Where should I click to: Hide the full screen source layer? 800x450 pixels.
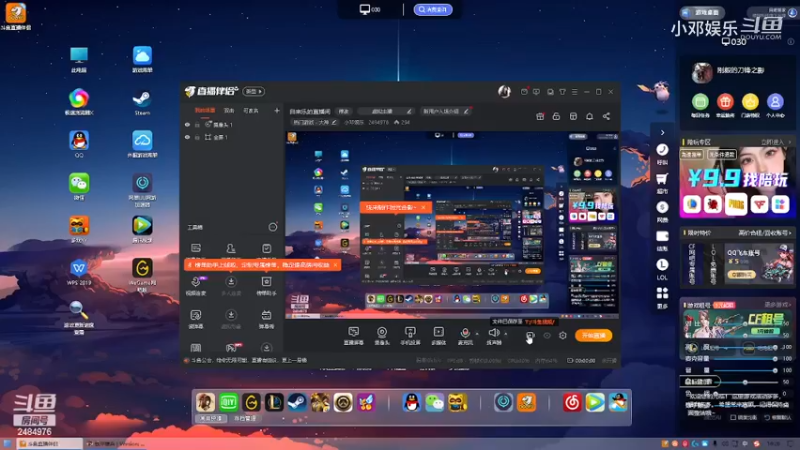pyautogui.click(x=187, y=137)
